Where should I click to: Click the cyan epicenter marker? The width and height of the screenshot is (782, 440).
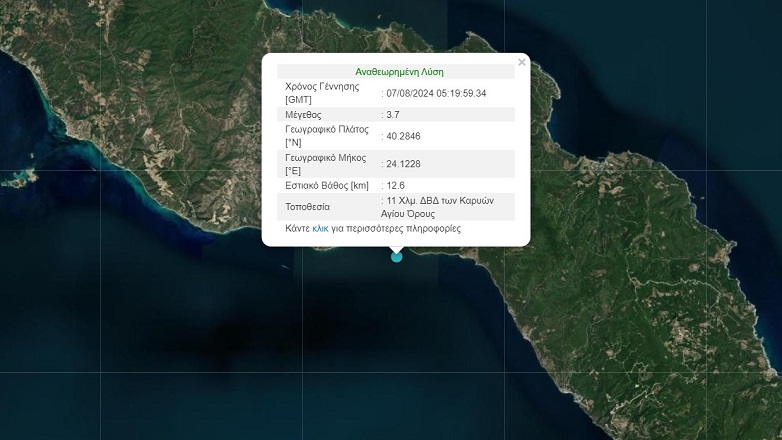pos(397,257)
